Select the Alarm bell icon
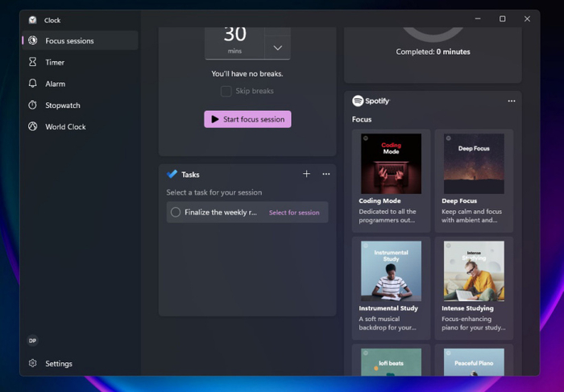Screen dimensions: 564x392 tap(33, 84)
